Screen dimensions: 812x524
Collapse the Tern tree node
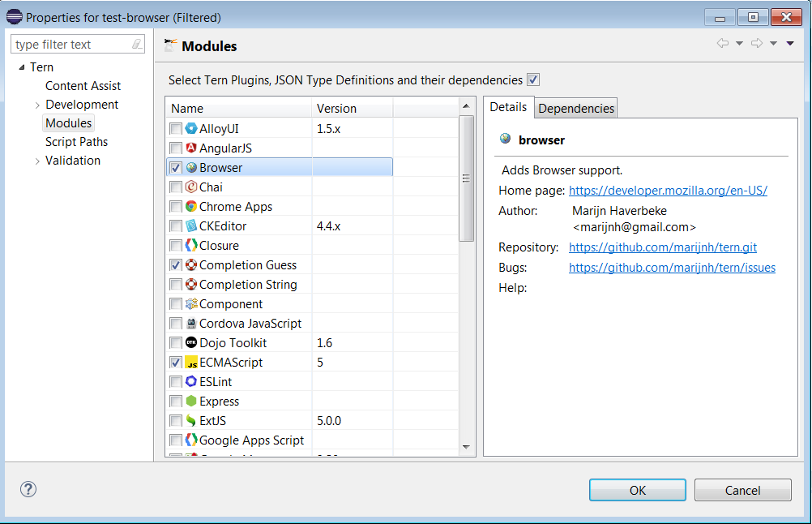(x=22, y=67)
